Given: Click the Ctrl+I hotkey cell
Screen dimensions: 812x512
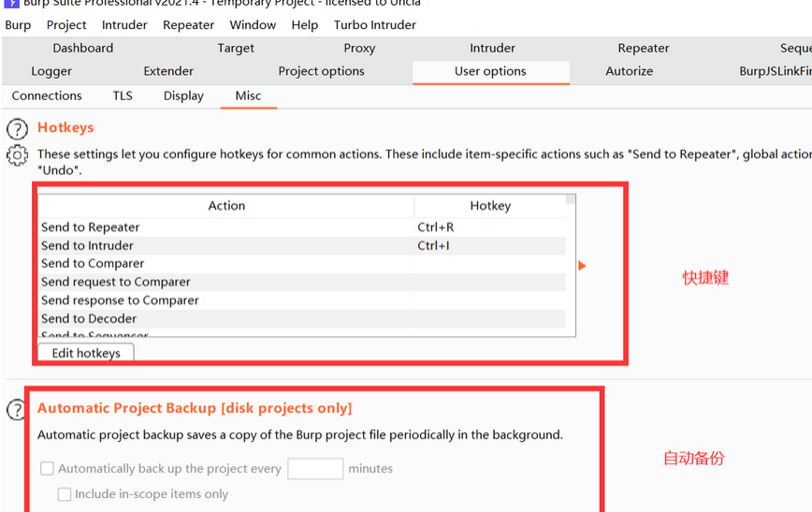Looking at the screenshot, I should point(490,245).
